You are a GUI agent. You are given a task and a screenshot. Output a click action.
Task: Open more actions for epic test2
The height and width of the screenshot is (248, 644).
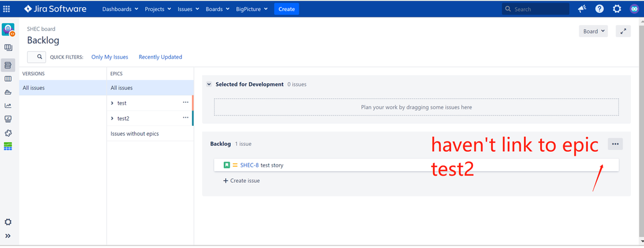click(186, 118)
